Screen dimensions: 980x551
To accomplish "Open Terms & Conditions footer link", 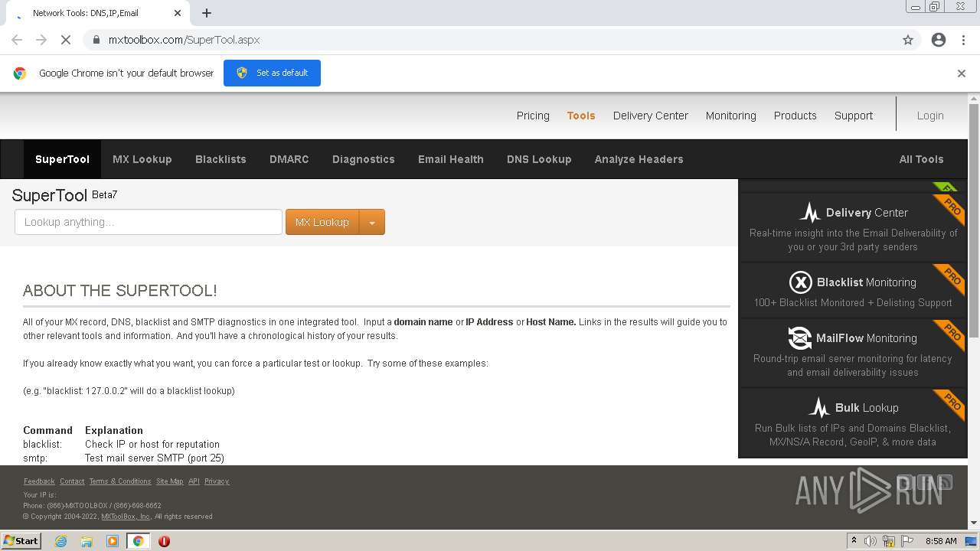I will click(x=120, y=481).
